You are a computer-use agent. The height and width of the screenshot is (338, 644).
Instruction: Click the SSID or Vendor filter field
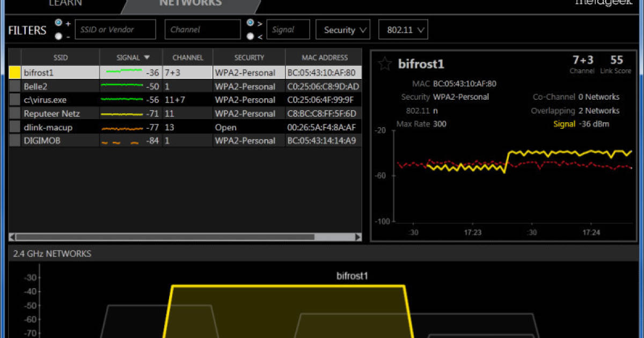(115, 30)
